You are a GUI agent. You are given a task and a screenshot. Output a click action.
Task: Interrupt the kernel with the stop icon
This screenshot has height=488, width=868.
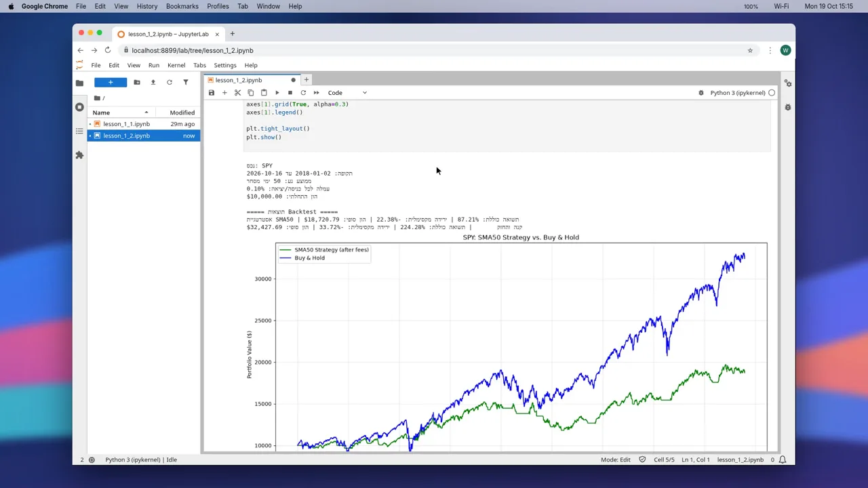(x=290, y=93)
